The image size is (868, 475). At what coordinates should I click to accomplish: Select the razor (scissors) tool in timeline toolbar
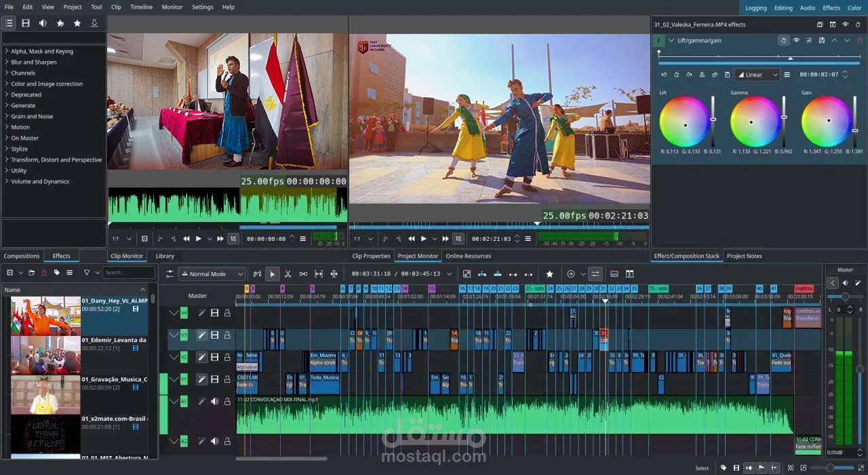pyautogui.click(x=288, y=274)
